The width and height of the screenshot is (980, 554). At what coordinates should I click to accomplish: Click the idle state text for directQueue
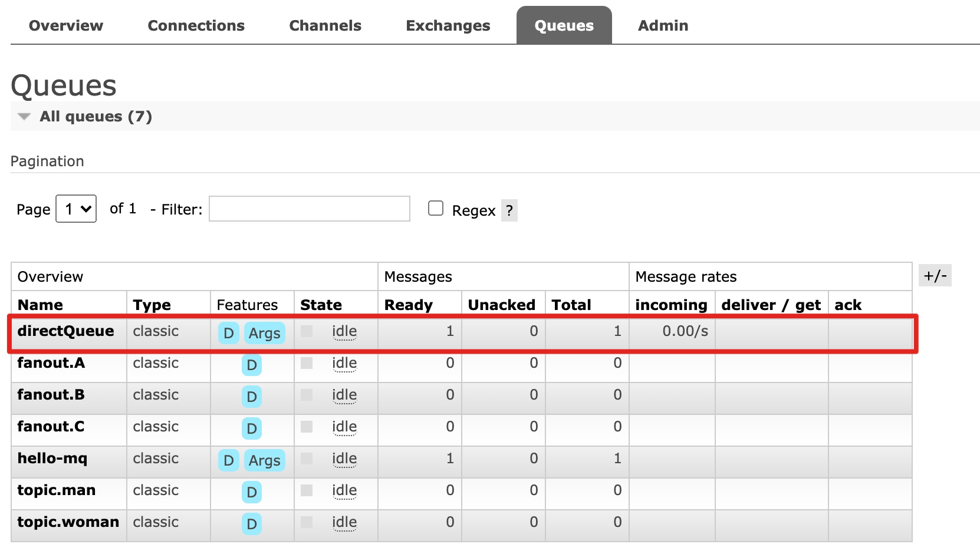[x=344, y=331]
